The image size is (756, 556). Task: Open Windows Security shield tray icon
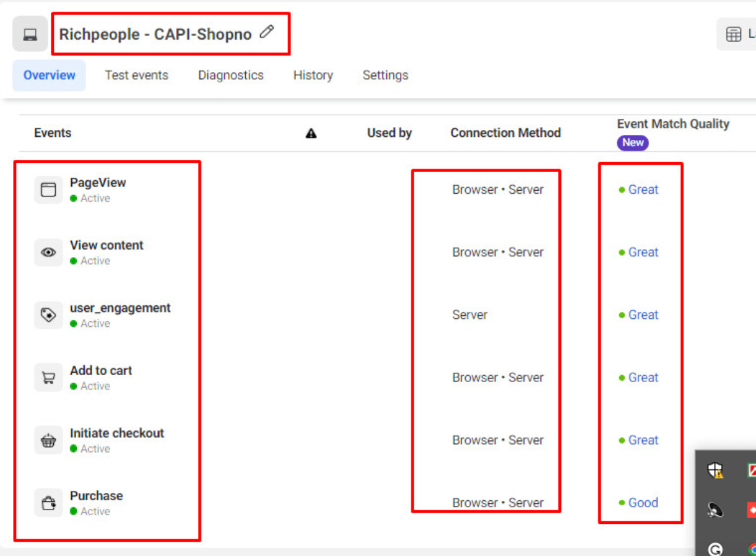click(715, 471)
